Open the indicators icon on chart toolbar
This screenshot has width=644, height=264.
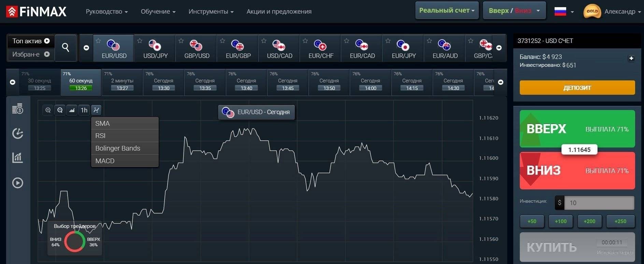(96, 110)
